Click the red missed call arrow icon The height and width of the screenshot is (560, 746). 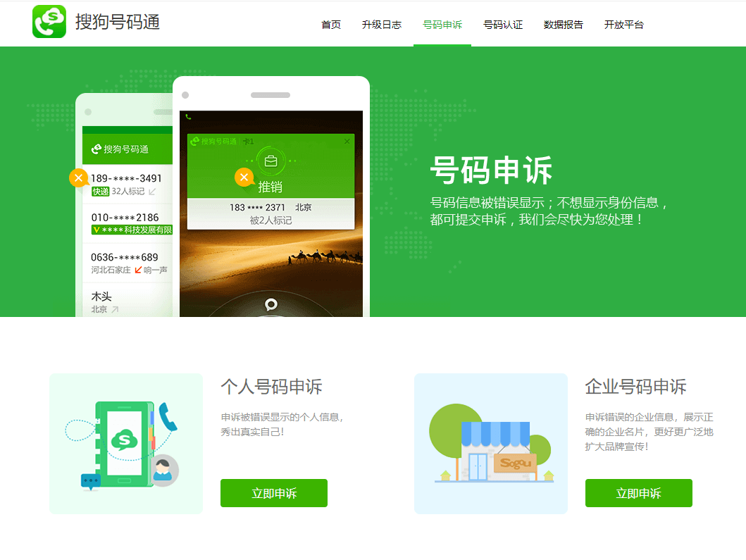[138, 270]
